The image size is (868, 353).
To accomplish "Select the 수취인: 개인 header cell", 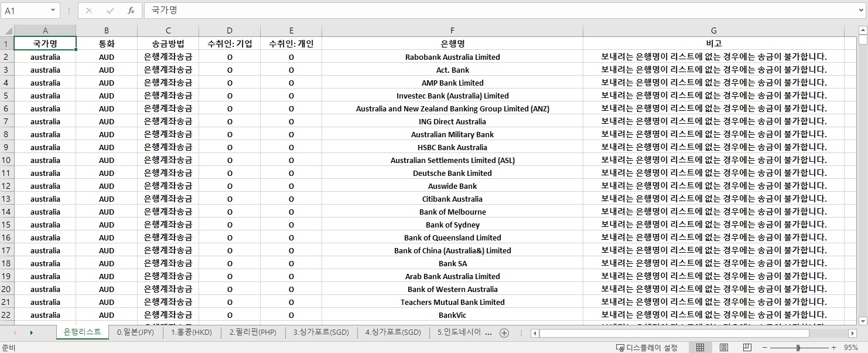I will (291, 43).
